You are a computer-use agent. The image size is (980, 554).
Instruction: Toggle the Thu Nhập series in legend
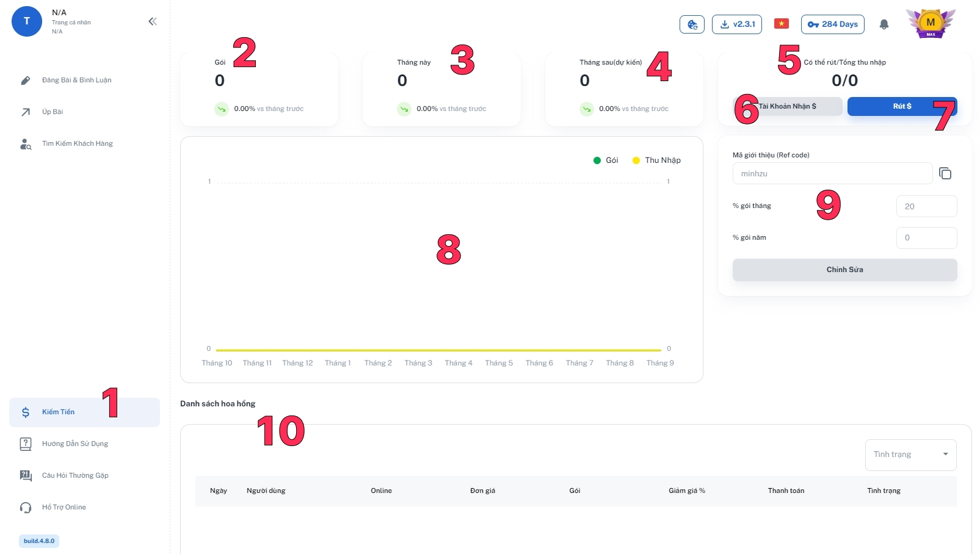[656, 160]
